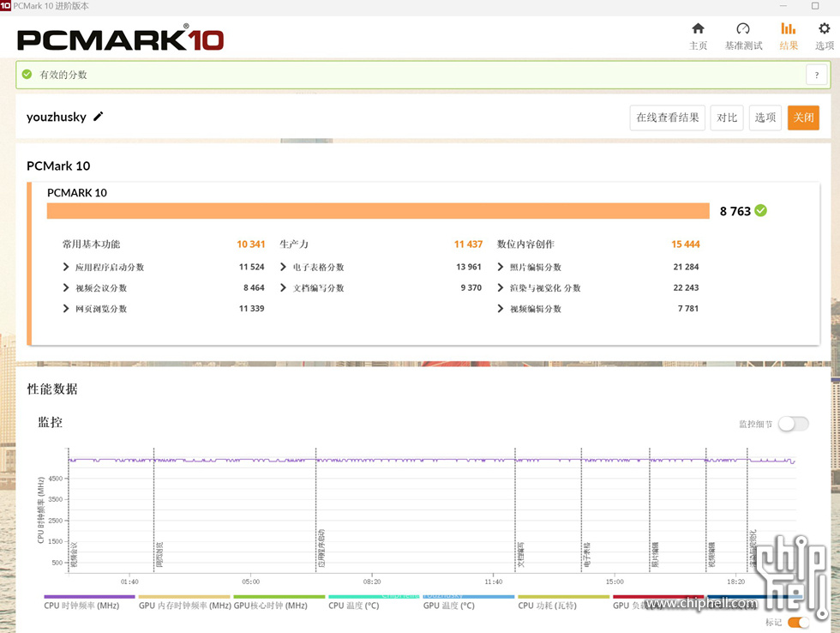Viewport: 840px width, 633px height.
Task: Select the GPU 温度 (°C) legend swatch
Action: (469, 597)
